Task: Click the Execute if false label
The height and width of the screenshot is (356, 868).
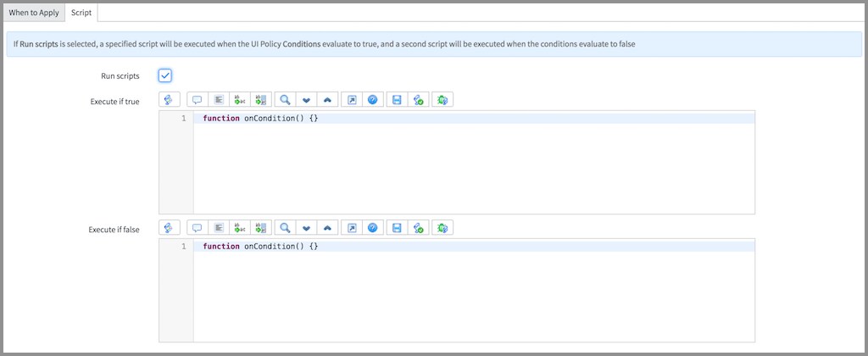Action: click(114, 229)
